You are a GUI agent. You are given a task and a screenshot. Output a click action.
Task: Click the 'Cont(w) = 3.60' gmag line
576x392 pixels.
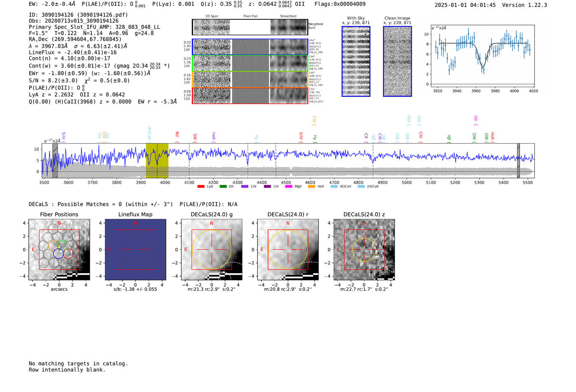coord(99,65)
